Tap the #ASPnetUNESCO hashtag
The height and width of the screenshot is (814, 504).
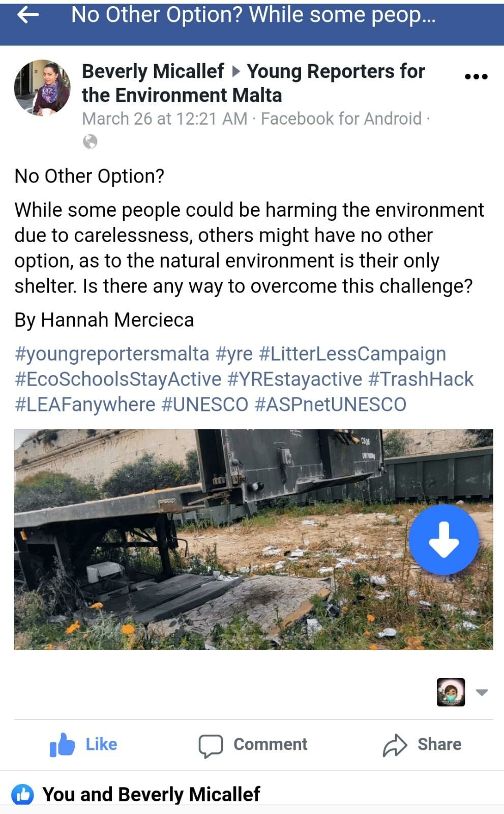[330, 404]
